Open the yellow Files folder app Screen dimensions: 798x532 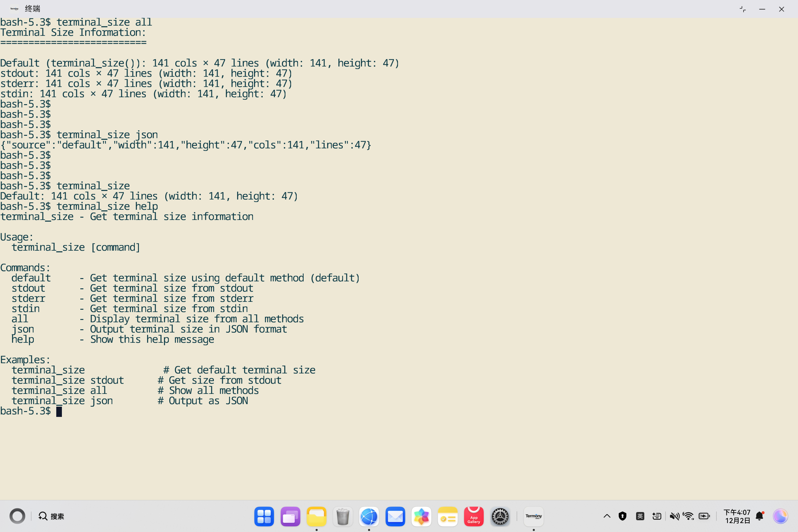[x=316, y=516]
